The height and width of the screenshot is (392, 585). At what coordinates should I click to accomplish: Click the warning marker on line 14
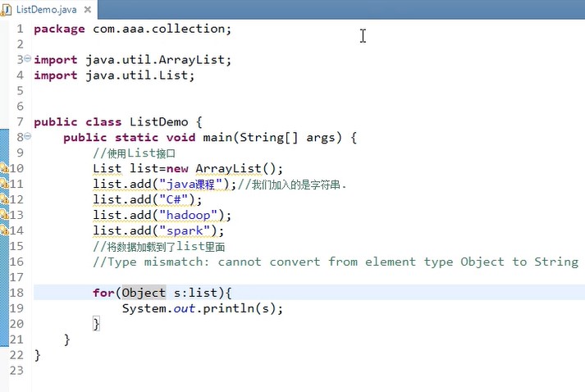coord(4,230)
